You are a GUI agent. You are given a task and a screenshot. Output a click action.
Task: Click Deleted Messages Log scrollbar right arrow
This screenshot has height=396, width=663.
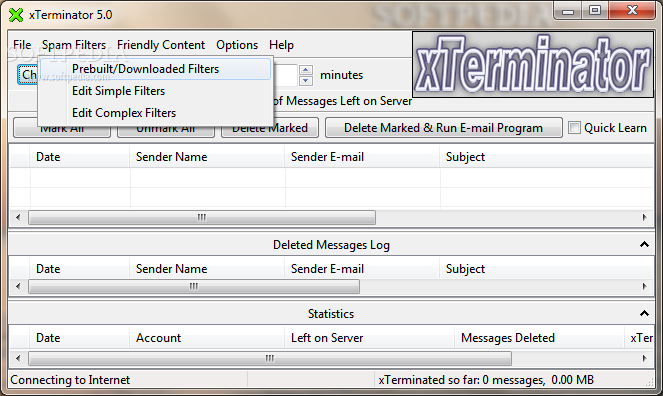click(644, 286)
